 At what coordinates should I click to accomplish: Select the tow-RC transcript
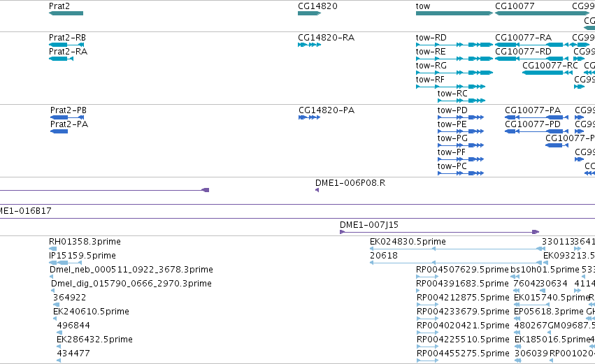(x=461, y=101)
